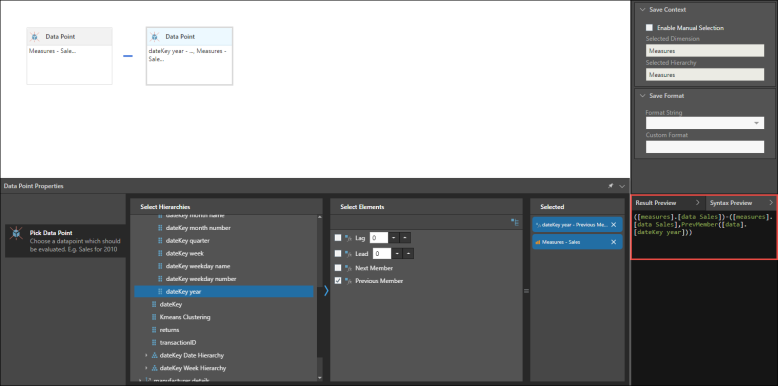Click the hierarchy icon beside dateKey weekday name
778x386 pixels.
coord(160,266)
